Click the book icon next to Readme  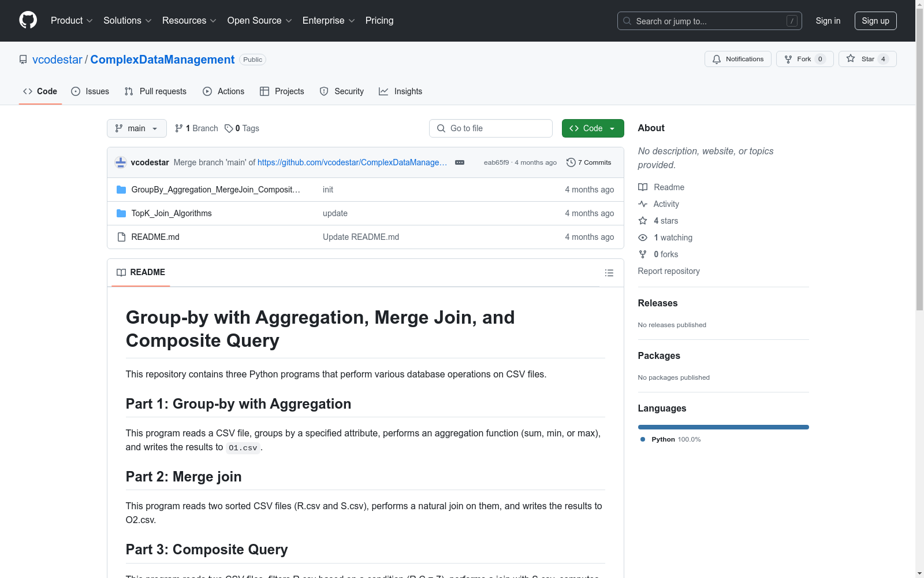[643, 187]
